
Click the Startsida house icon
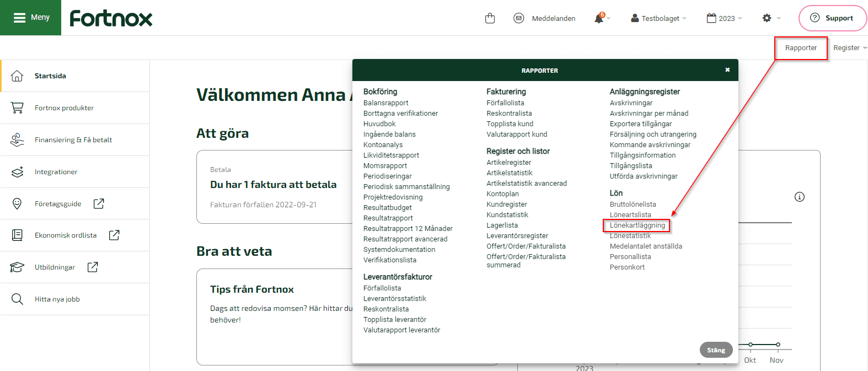pyautogui.click(x=17, y=76)
